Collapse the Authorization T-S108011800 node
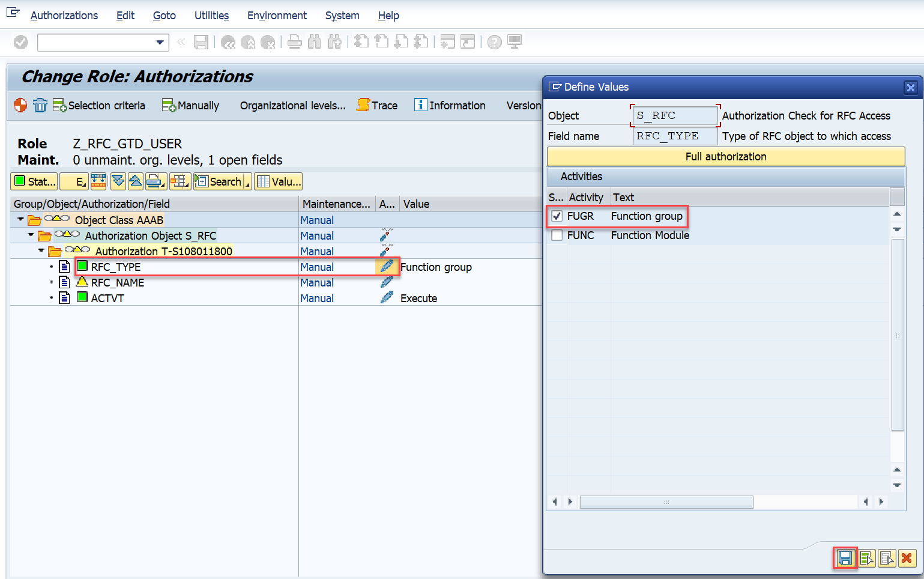This screenshot has height=579, width=924. coord(41,251)
